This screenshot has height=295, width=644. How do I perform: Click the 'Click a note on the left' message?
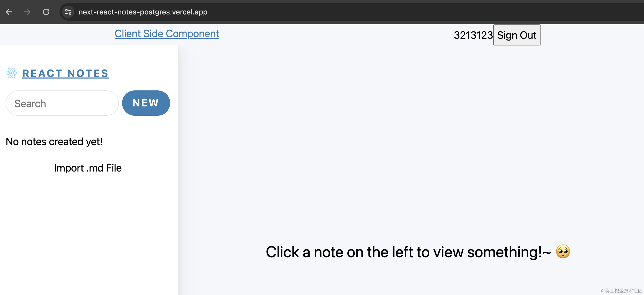tap(409, 252)
